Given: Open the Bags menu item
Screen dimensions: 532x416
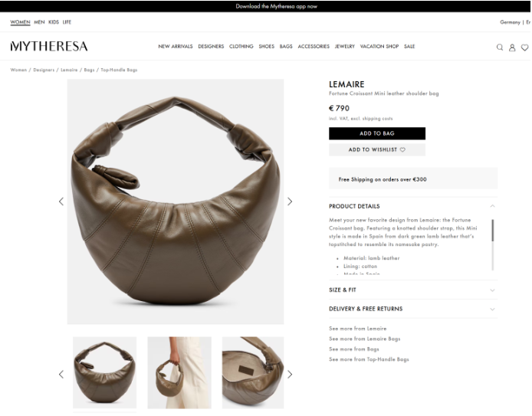Looking at the screenshot, I should click(286, 47).
